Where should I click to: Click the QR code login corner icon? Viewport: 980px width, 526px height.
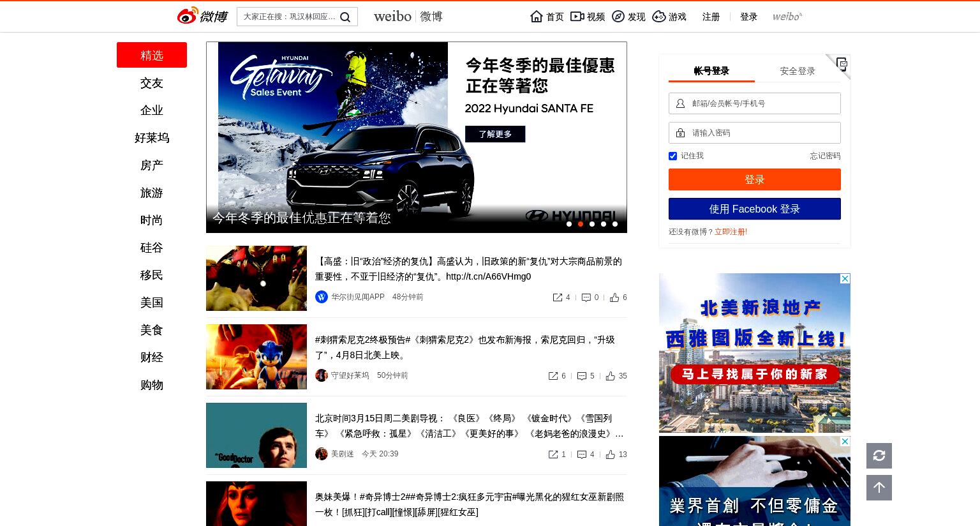[x=842, y=63]
